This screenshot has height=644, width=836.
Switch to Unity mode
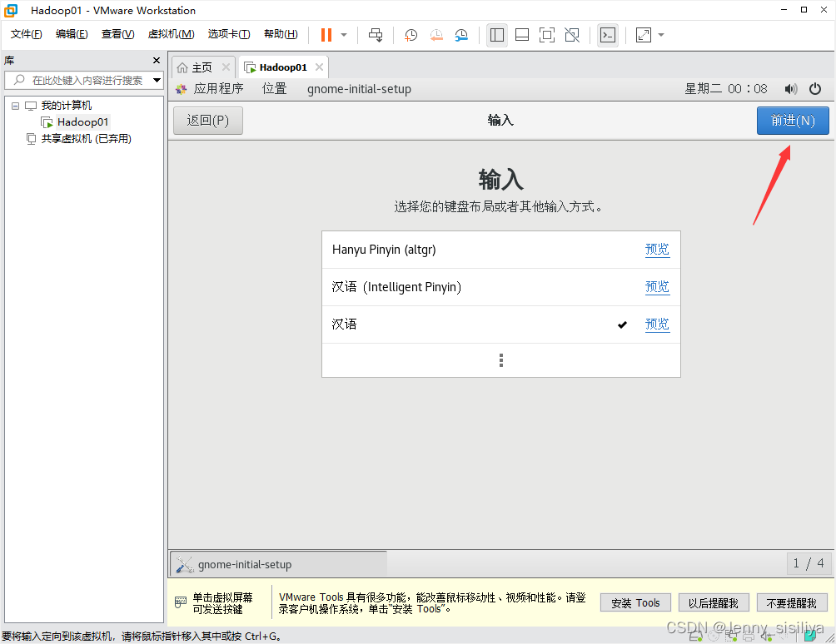tap(572, 35)
